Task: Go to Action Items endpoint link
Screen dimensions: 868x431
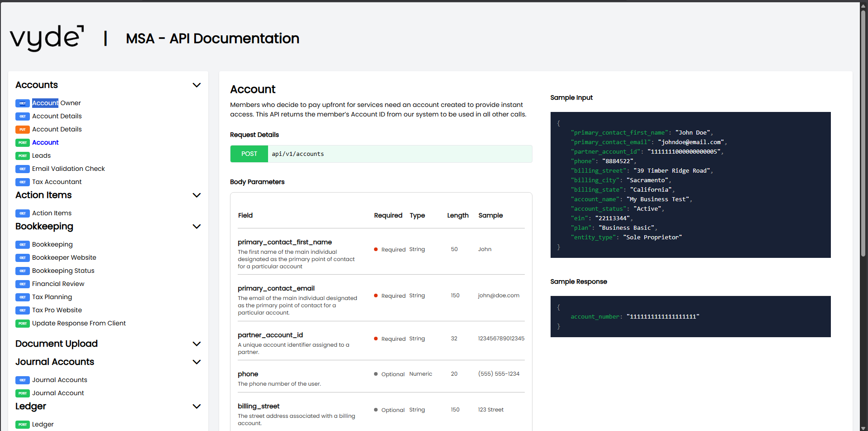Action: [52, 213]
